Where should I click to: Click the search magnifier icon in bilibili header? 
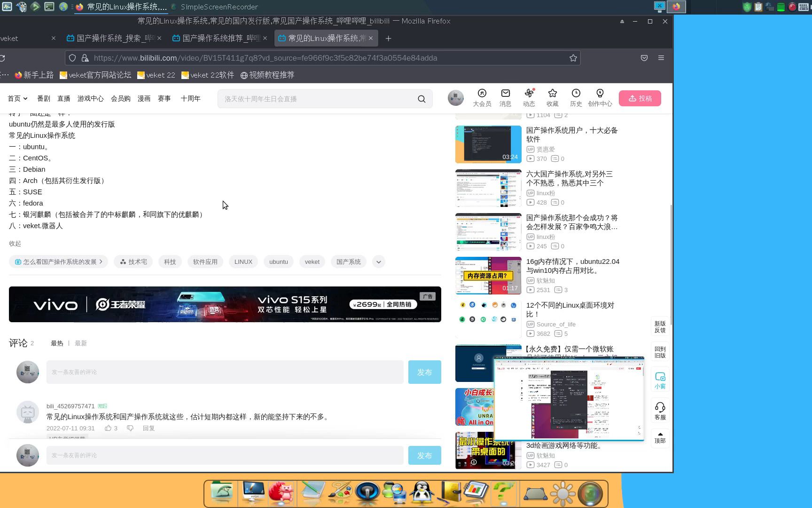click(422, 99)
